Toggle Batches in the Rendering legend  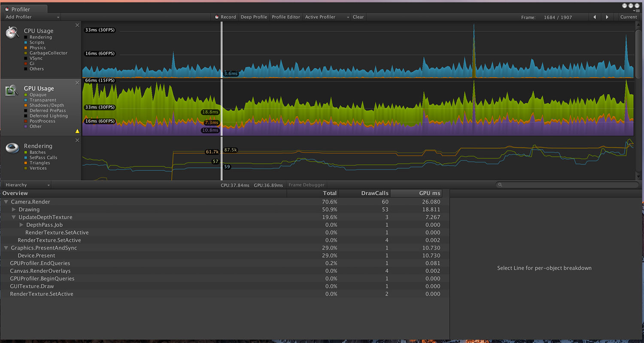tap(37, 152)
